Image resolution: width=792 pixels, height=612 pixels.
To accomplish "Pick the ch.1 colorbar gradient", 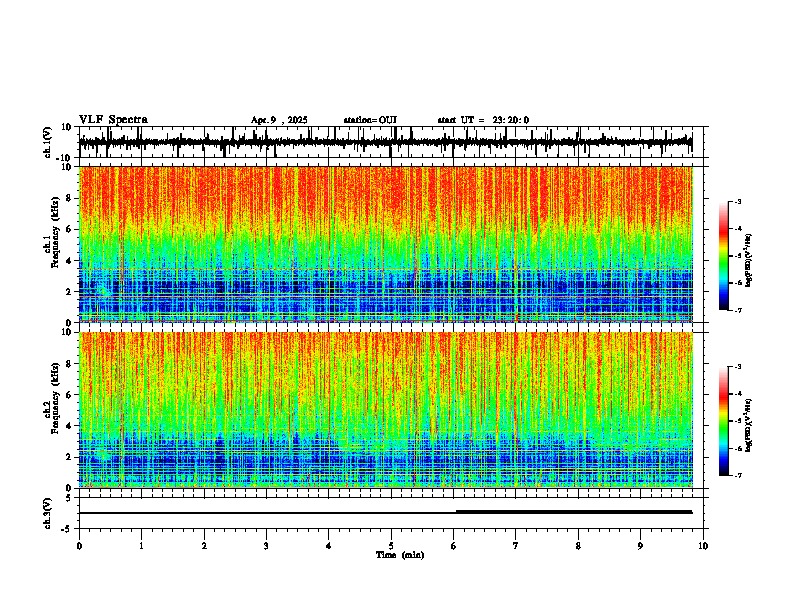I will (724, 256).
